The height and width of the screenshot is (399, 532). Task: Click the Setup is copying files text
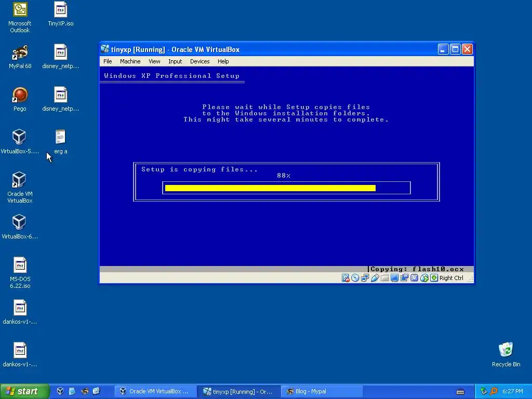tap(199, 169)
